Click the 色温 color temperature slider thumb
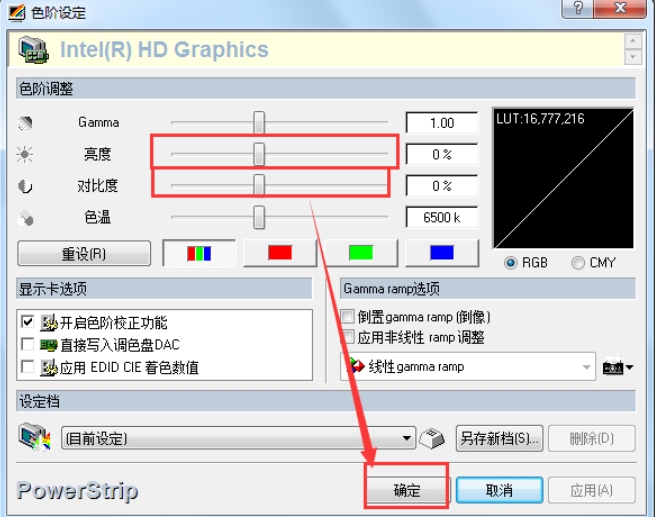 tap(259, 217)
